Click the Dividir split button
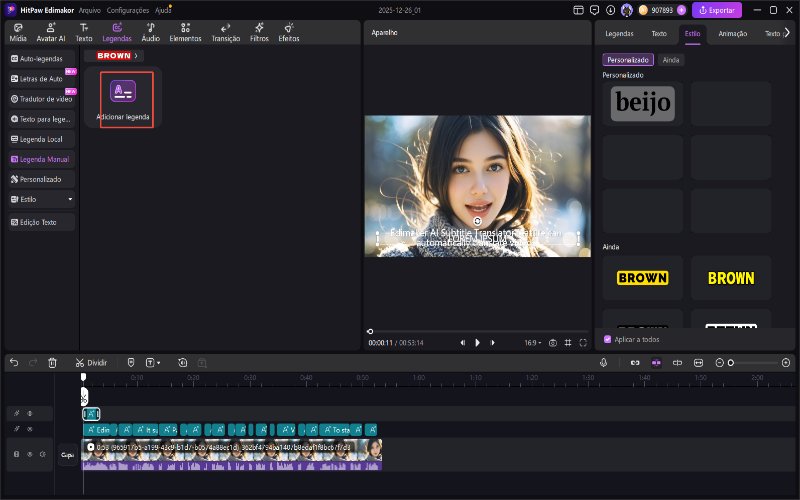The height and width of the screenshot is (500, 800). pos(91,362)
